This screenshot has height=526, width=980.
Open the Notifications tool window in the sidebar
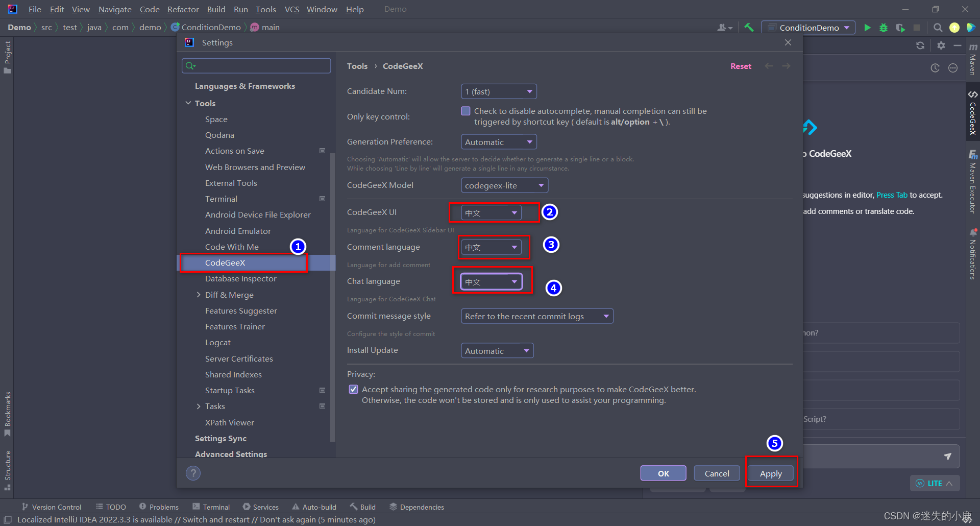click(973, 254)
